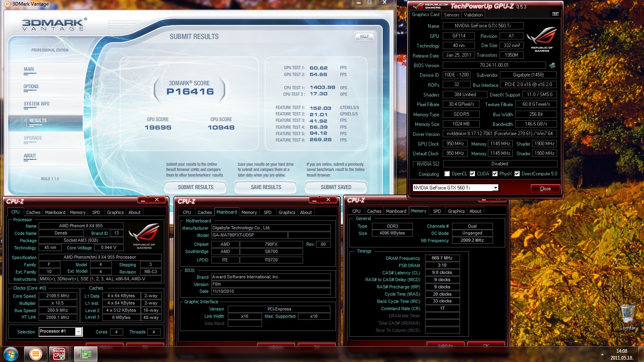This screenshot has width=644, height=362.
Task: Open Caches tab in CPU-Z processor window
Action: pos(33,212)
